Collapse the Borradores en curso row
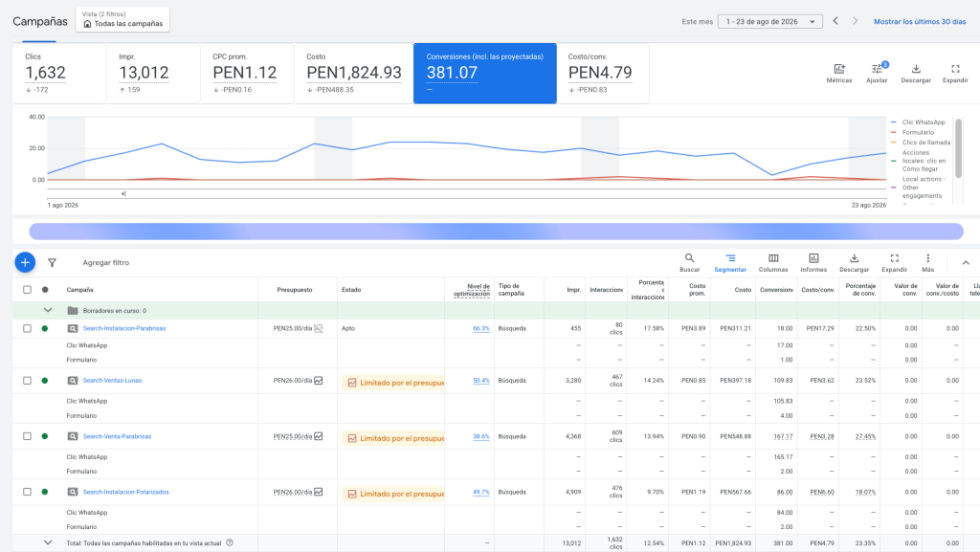 coord(48,310)
